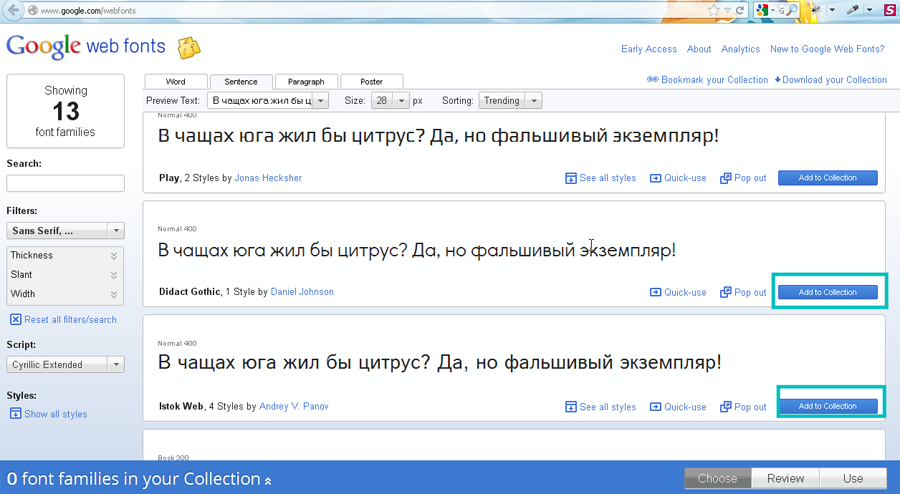Add Play font to Collection
Screen dimensions: 900x494
tap(828, 178)
